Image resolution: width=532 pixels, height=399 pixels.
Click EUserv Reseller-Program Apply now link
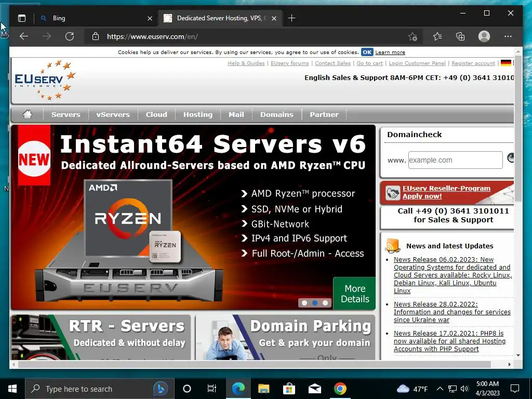click(x=446, y=192)
